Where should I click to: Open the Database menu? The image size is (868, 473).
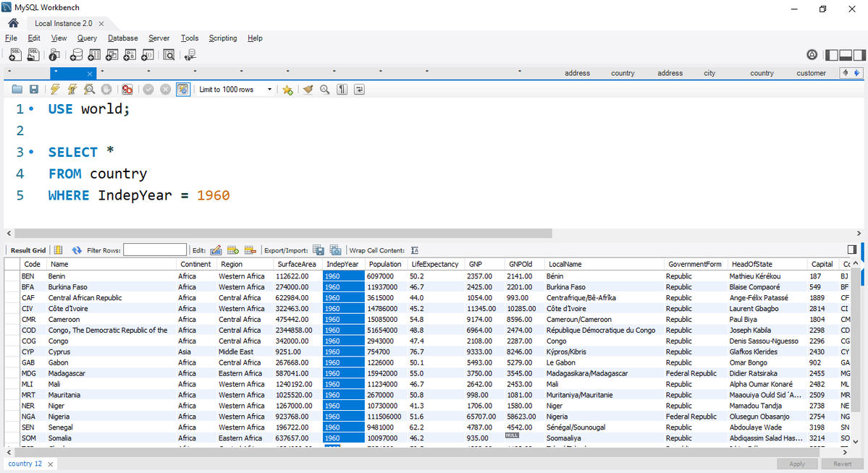[x=123, y=38]
